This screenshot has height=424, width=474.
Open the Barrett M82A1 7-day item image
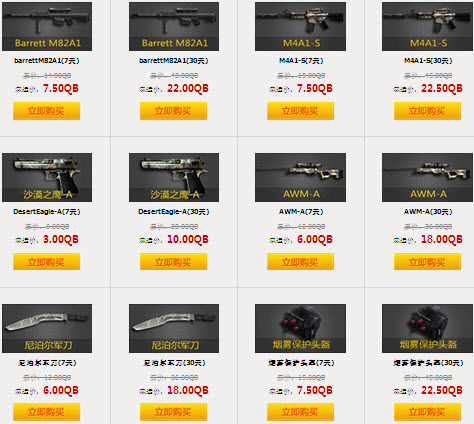click(47, 26)
